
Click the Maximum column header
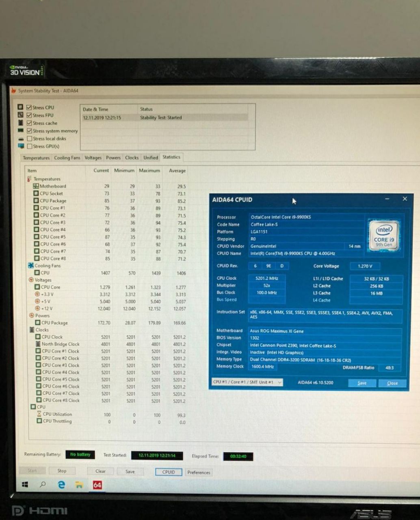point(149,171)
